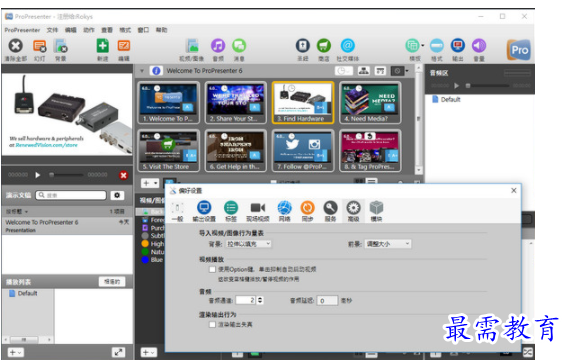The width and height of the screenshot is (567, 360).
Task: Click the clear background (背景) toolbar icon
Action: pyautogui.click(x=60, y=46)
